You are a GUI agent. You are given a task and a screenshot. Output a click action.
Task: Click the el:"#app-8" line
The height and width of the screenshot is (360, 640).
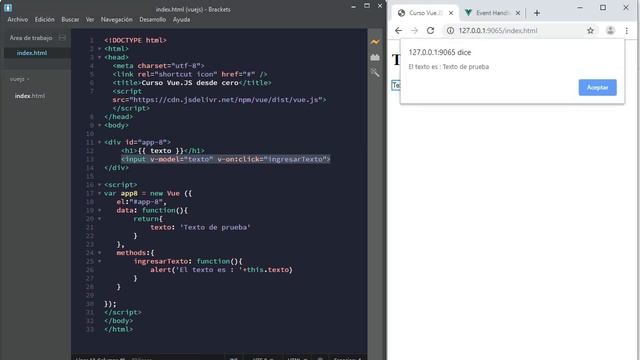click(x=141, y=202)
